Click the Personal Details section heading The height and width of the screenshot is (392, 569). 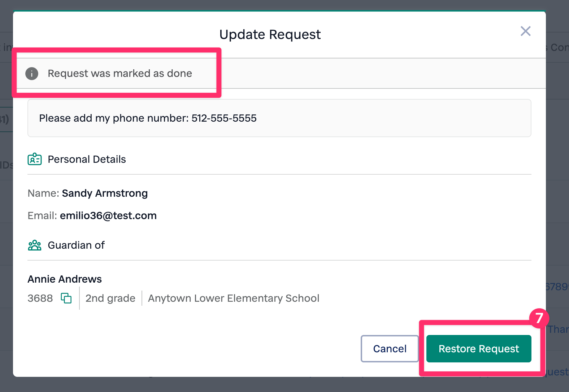[87, 159]
